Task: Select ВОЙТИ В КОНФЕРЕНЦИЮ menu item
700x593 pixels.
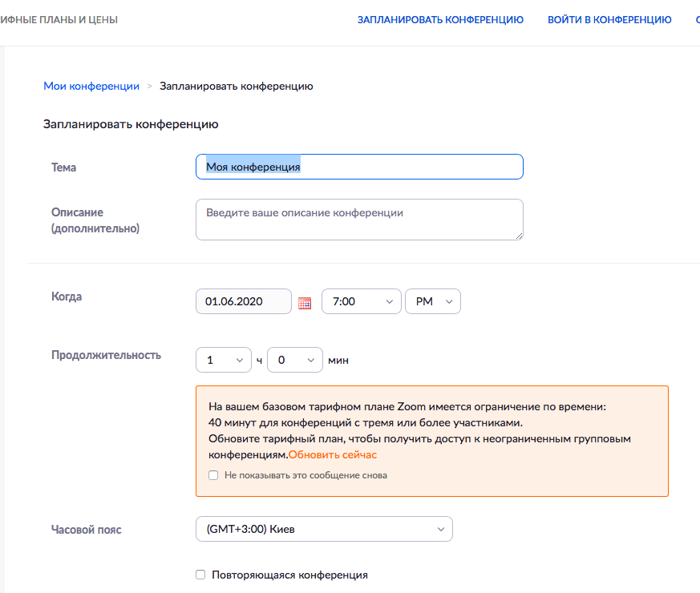Action: (x=609, y=19)
